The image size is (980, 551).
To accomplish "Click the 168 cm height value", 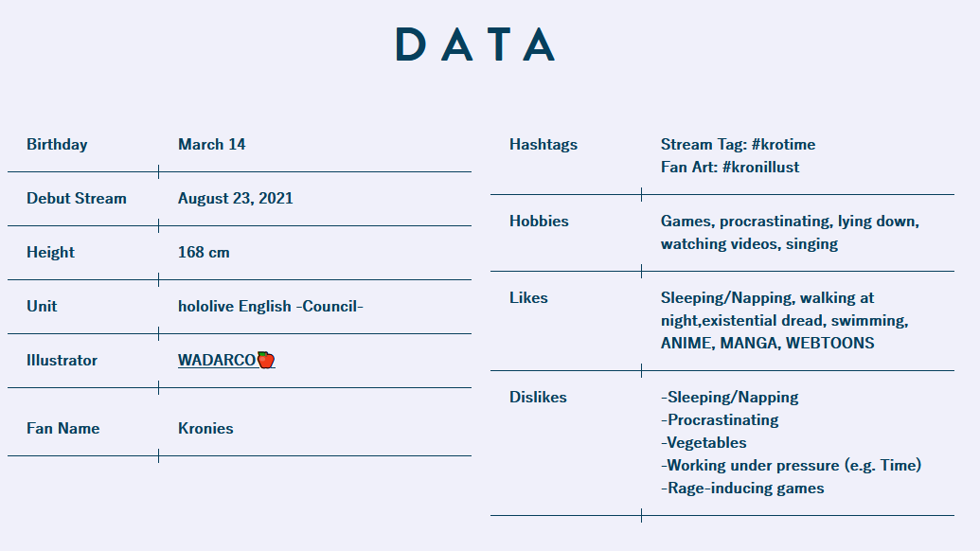I will 204,253.
